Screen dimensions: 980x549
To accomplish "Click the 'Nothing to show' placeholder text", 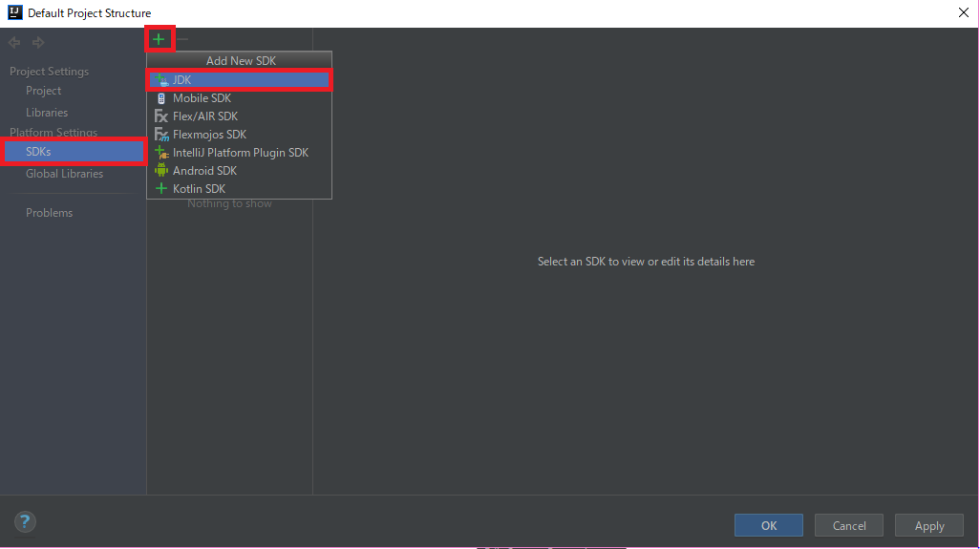I will pos(229,203).
